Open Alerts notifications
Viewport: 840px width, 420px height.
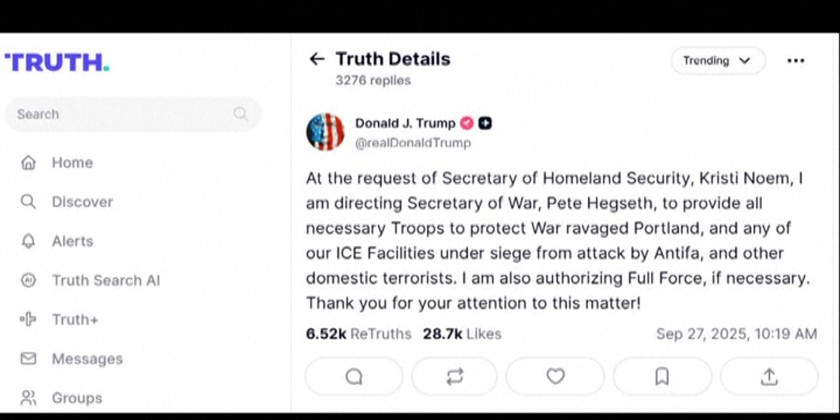pos(72,241)
